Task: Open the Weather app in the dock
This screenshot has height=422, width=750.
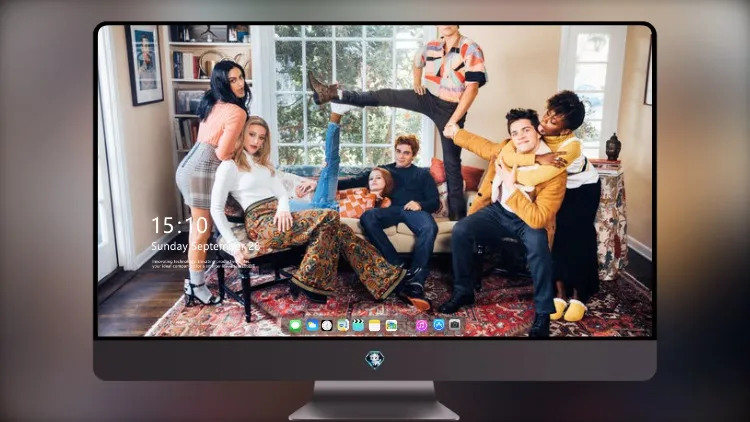Action: point(311,325)
